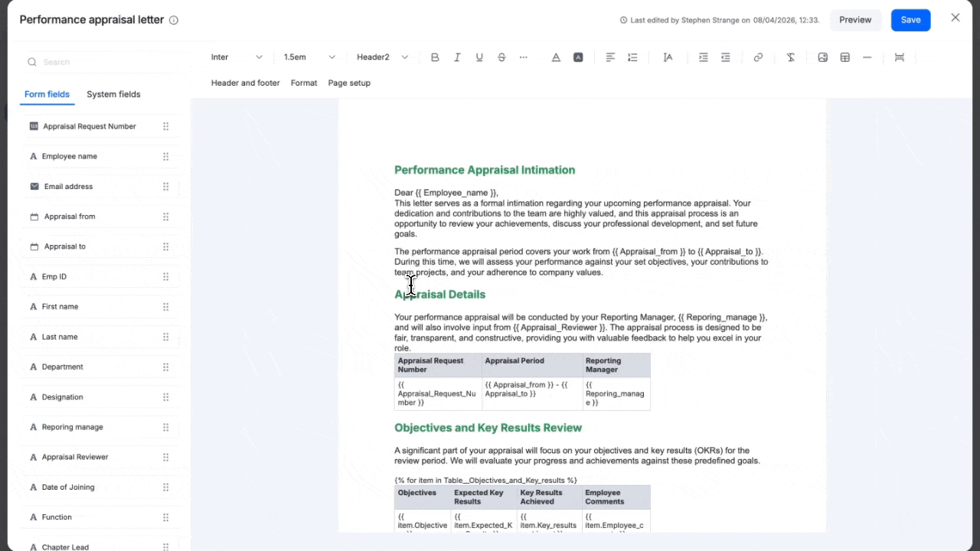Viewport: 980px width, 551px height.
Task: Open the Header2 paragraph style dropdown
Action: click(382, 57)
